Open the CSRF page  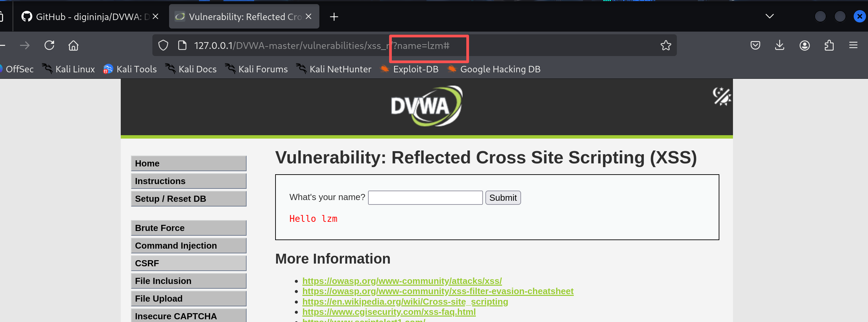point(188,263)
